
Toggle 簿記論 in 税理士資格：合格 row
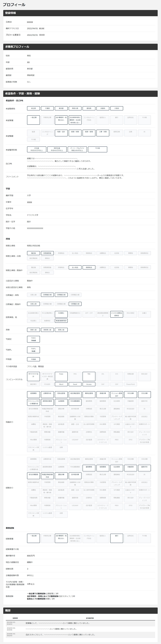[x=33, y=253]
